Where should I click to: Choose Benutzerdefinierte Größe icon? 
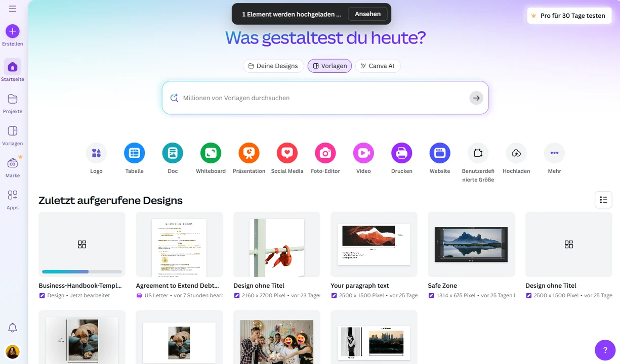478,153
